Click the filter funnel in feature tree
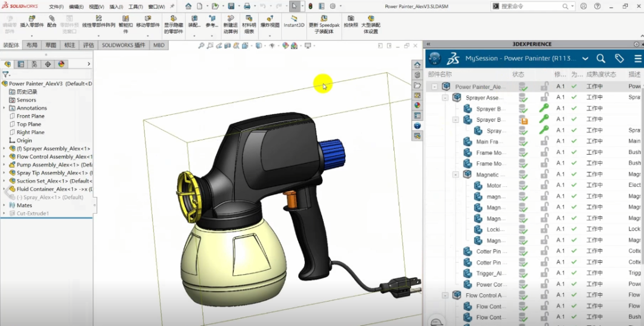This screenshot has height=326, width=644. [5, 75]
